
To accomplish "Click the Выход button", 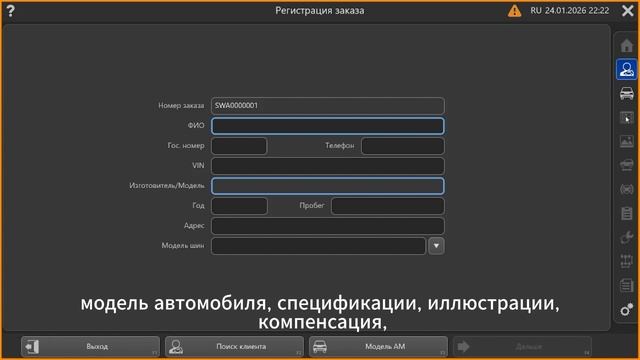I will 90,347.
